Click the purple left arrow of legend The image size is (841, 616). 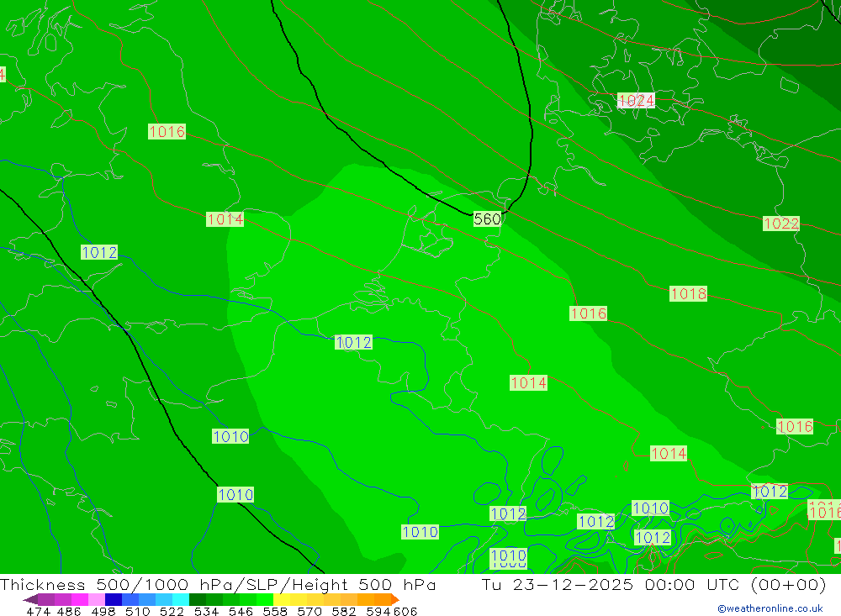coord(30,599)
